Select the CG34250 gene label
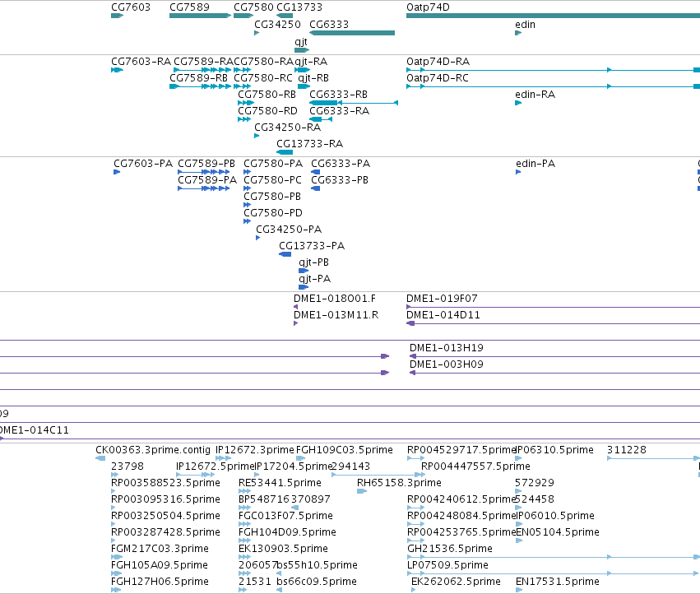This screenshot has height=594, width=700. point(277,25)
